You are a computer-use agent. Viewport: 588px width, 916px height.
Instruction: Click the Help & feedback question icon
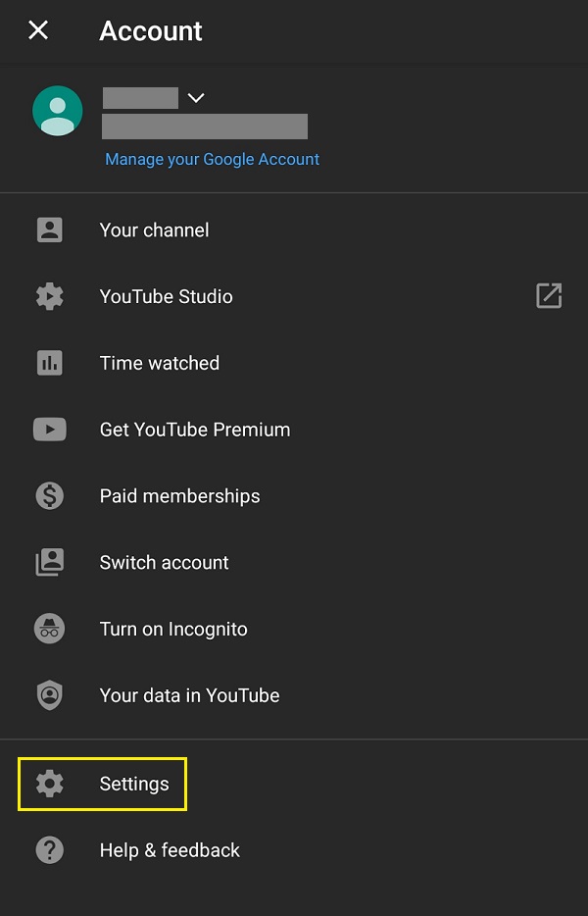(49, 850)
